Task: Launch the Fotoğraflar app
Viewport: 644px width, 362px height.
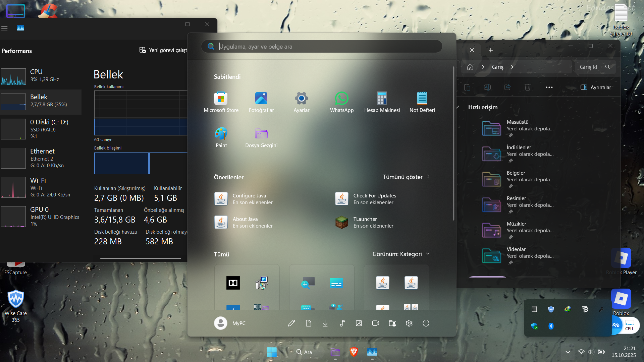Action: [261, 102]
